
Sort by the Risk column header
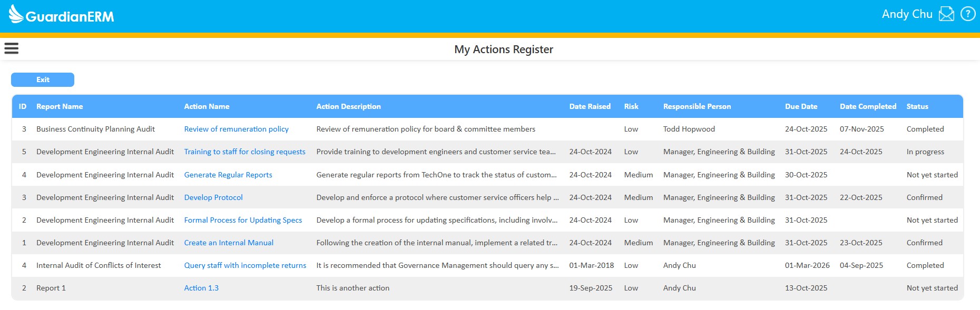[631, 106]
